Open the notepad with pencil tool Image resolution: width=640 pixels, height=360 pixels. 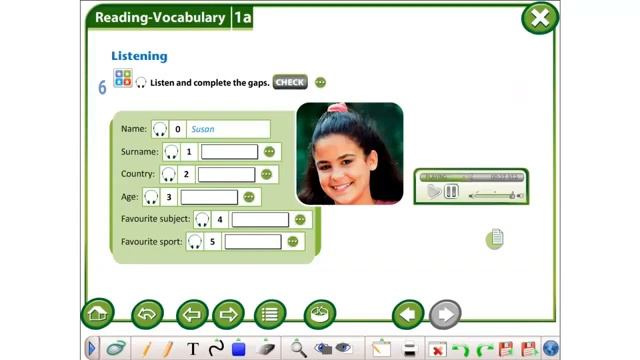click(381, 349)
